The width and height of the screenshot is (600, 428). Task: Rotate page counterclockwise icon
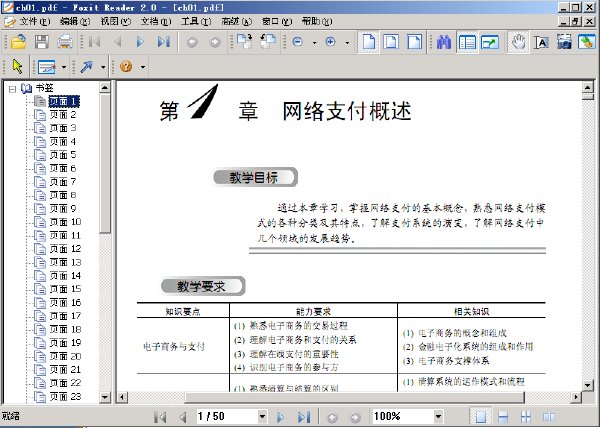pyautogui.click(x=268, y=41)
